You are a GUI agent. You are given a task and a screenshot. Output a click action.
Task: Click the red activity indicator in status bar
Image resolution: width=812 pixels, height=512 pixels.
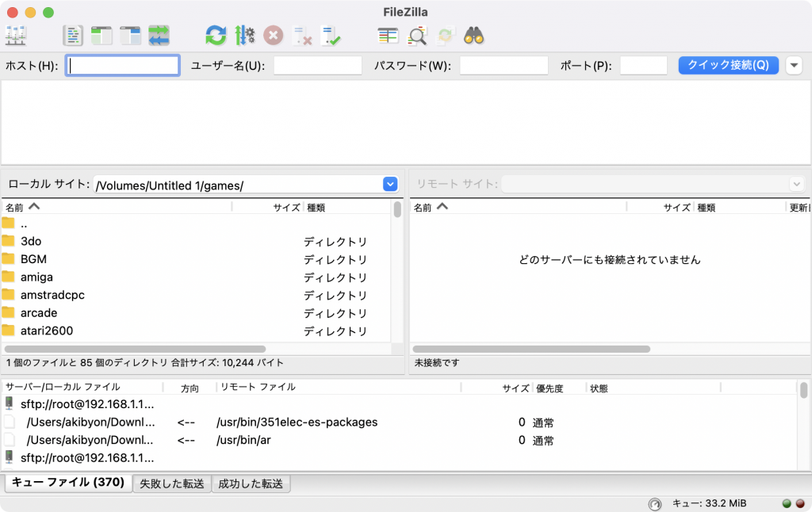800,503
